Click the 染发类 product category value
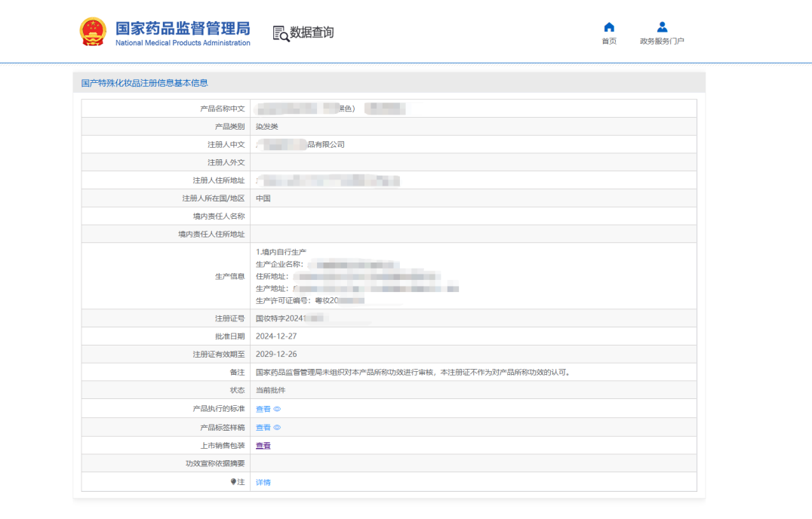This screenshot has height=519, width=812. [x=267, y=127]
